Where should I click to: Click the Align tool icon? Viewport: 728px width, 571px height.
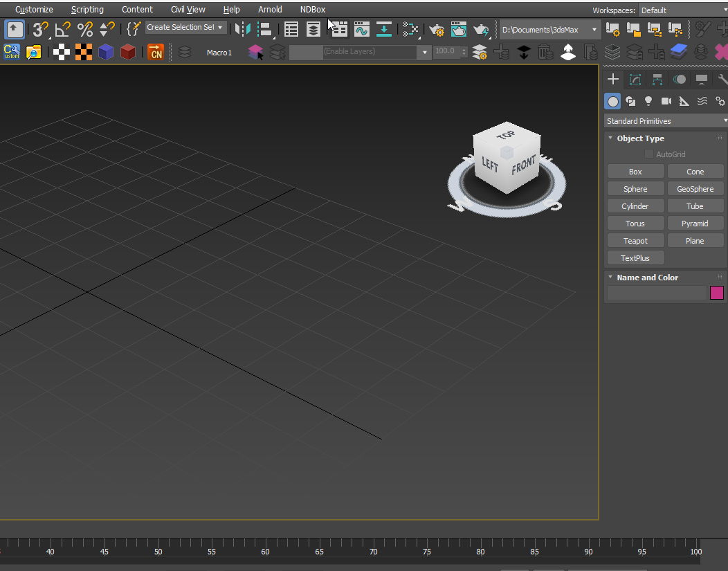click(264, 30)
